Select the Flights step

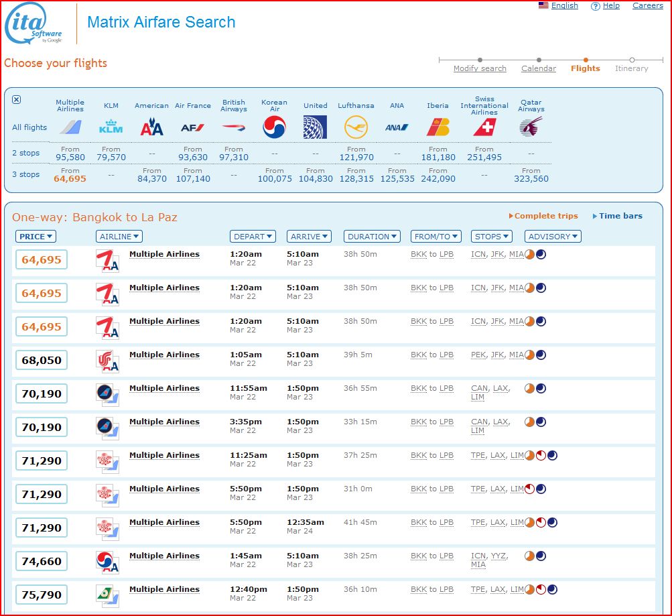(586, 68)
